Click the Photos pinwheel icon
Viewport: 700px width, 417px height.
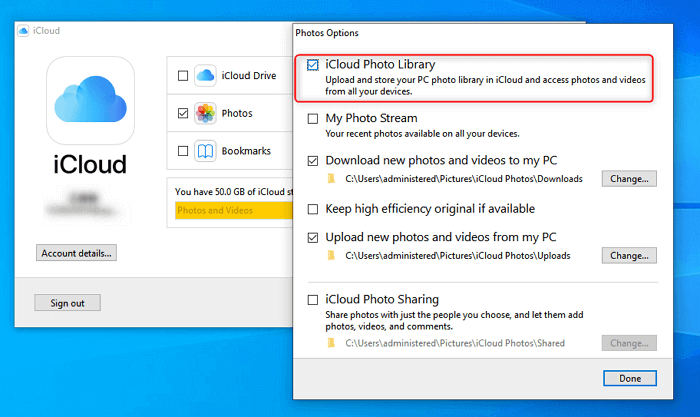[x=205, y=113]
